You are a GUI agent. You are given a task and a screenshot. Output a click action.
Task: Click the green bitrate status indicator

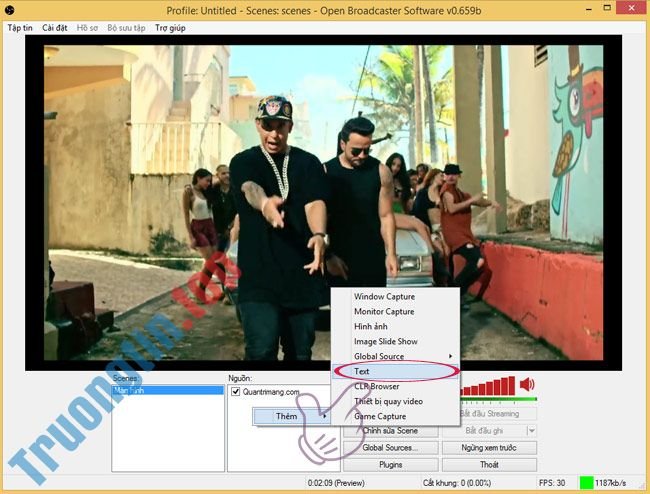[586, 483]
